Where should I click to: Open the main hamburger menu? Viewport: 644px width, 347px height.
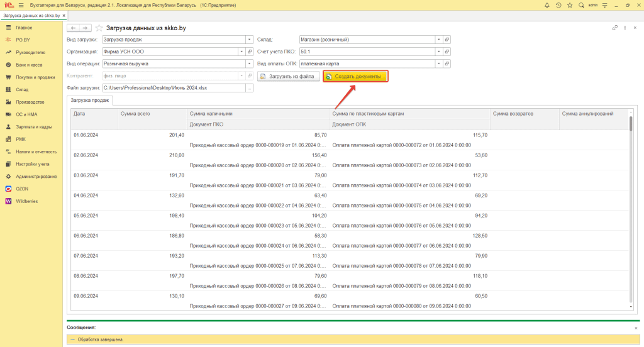tap(21, 5)
